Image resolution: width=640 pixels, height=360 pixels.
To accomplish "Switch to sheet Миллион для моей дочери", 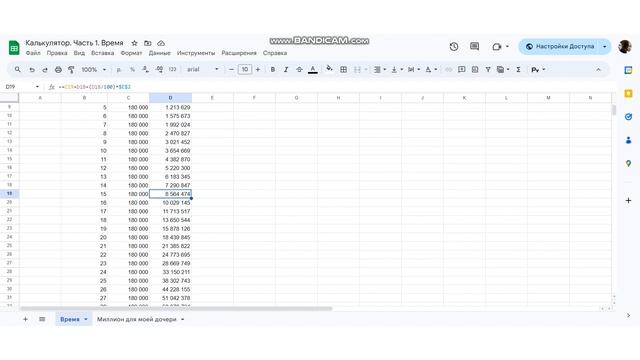I will pos(137,319).
